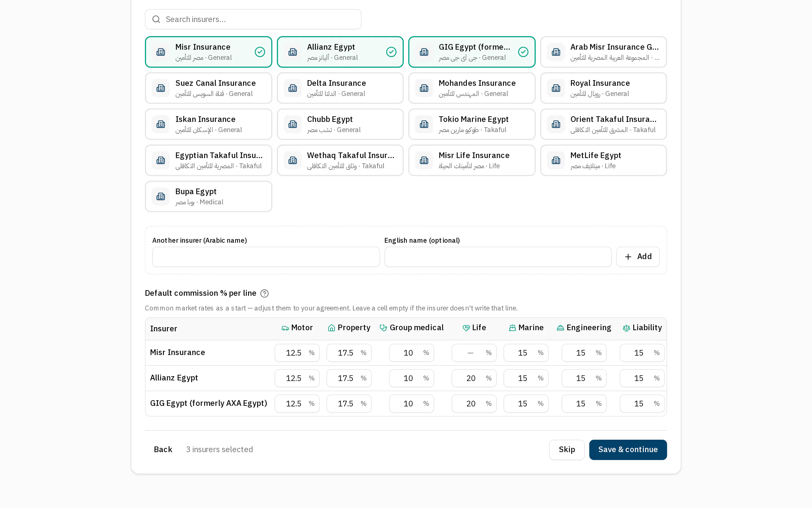The width and height of the screenshot is (812, 508).
Task: Go Back to the previous step
Action: tap(163, 450)
